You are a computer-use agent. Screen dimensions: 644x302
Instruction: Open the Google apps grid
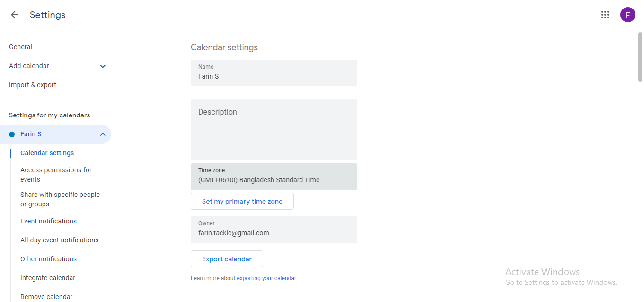click(605, 15)
